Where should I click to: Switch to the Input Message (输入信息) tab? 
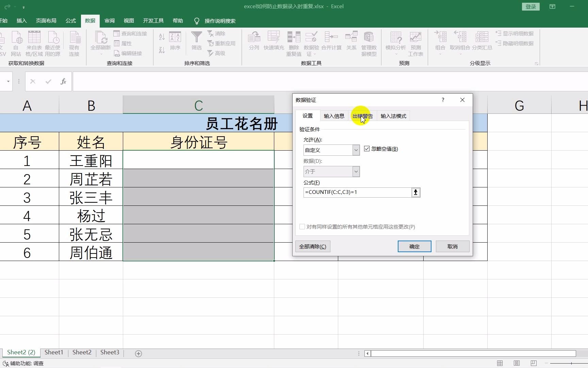click(334, 116)
